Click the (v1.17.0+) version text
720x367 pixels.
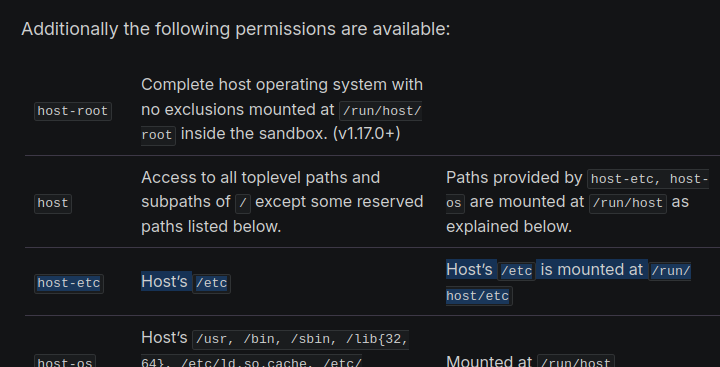[x=366, y=134]
